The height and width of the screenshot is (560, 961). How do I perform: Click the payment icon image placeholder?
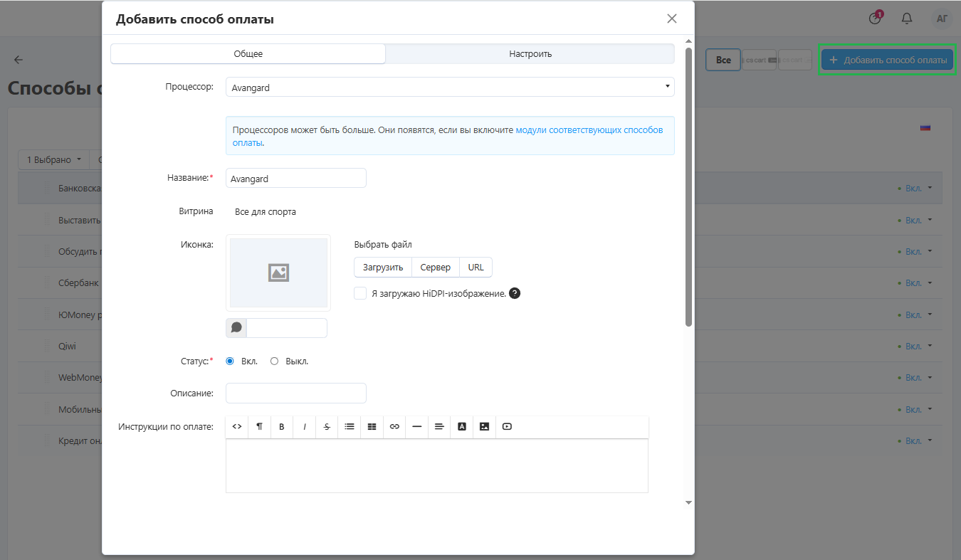click(x=278, y=273)
